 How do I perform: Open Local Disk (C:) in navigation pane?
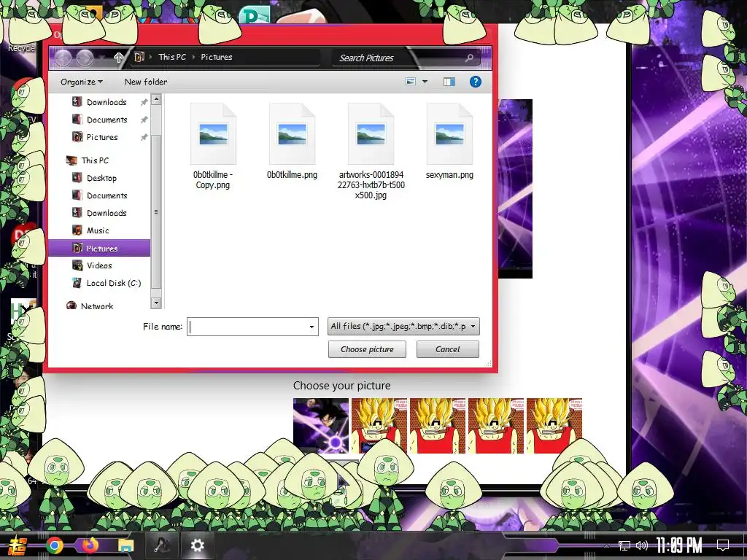tap(113, 283)
